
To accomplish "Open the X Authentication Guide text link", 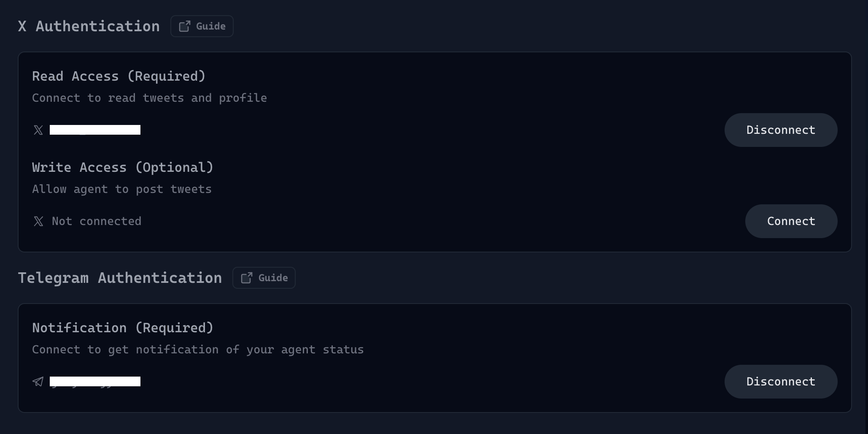I will (x=211, y=26).
